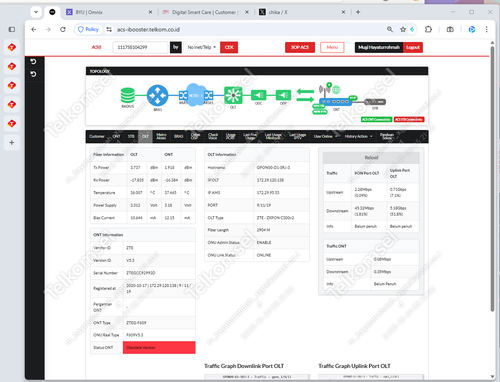Click the ACS logo in the header
The height and width of the screenshot is (382, 500).
pos(96,47)
